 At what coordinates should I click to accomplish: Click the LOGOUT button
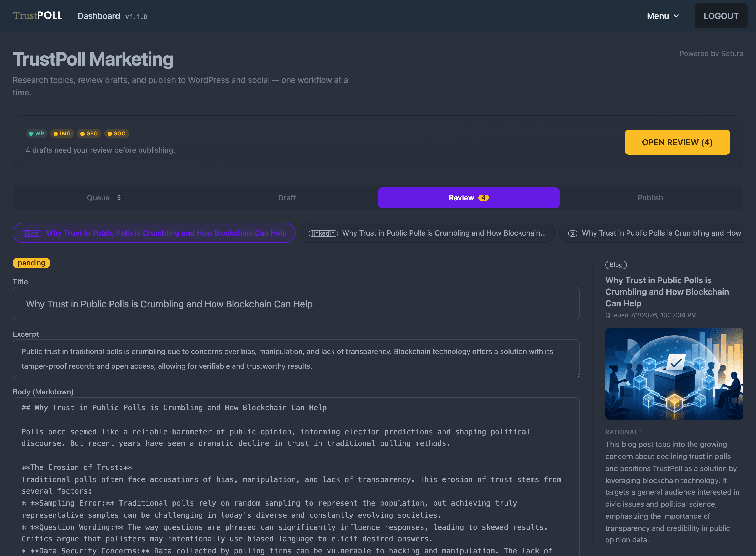(x=721, y=16)
